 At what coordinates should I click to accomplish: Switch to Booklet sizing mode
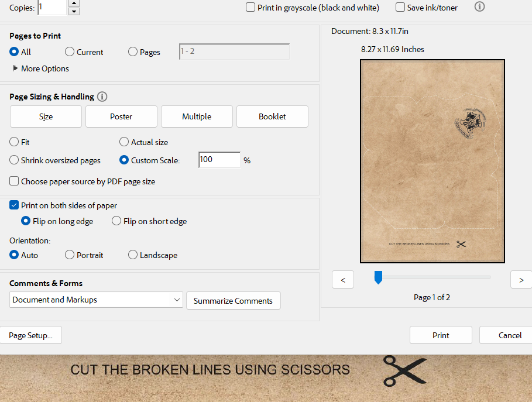(x=272, y=116)
